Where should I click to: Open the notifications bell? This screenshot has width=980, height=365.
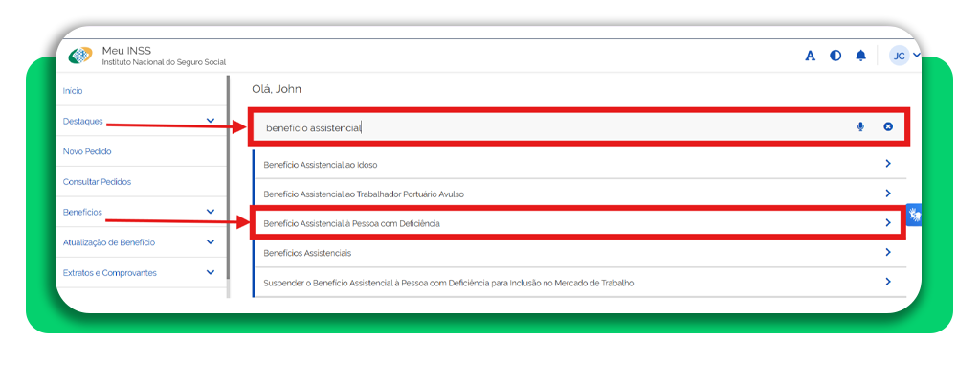coord(861,56)
